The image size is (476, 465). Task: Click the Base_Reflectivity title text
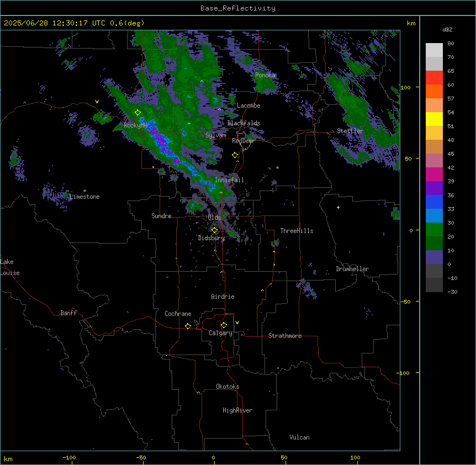point(238,8)
